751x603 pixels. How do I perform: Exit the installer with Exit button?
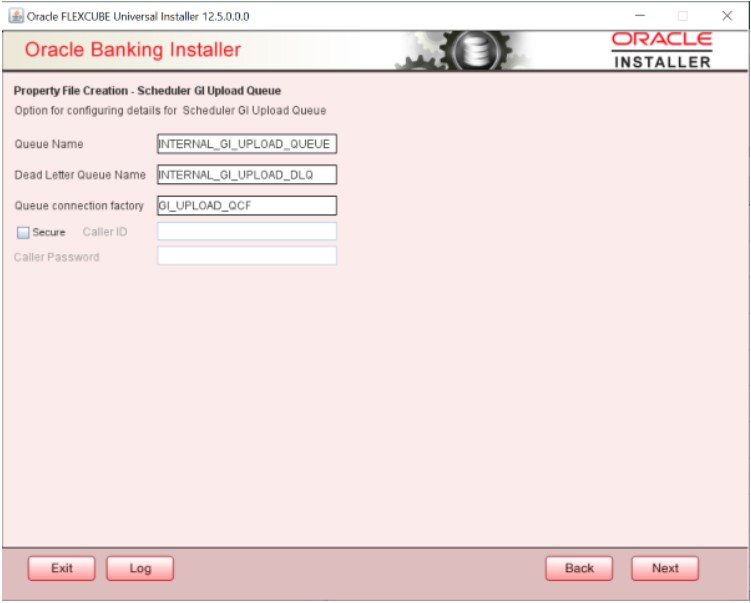62,569
